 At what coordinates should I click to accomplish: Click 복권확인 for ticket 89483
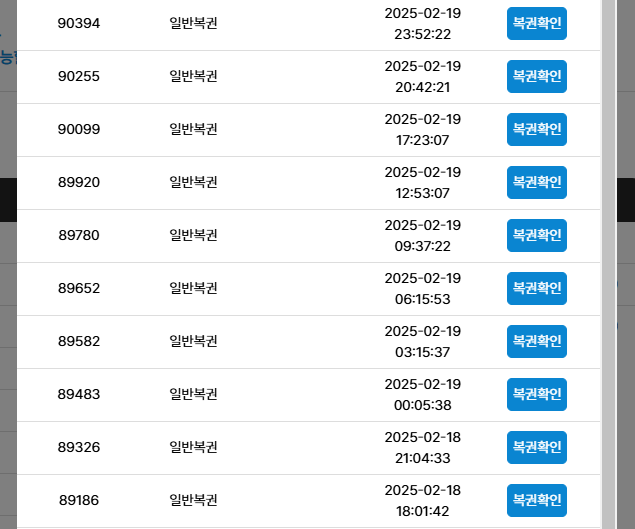coord(537,395)
